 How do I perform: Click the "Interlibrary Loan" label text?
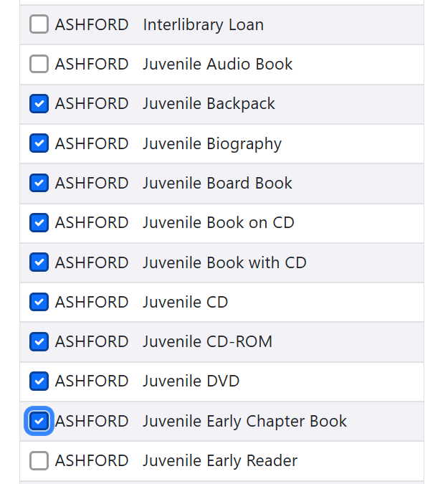203,24
